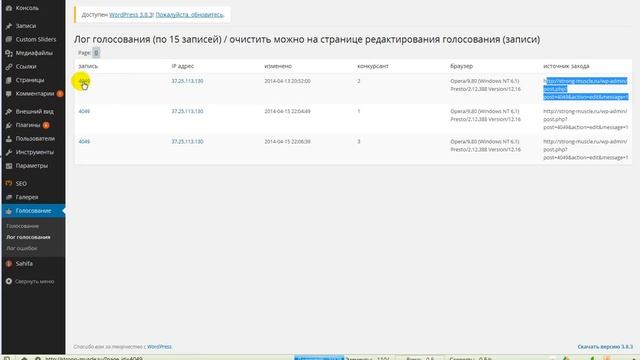Viewport: 640px width, 360px height.
Task: Click the timestamp ending 22:04:49
Action: (287, 111)
